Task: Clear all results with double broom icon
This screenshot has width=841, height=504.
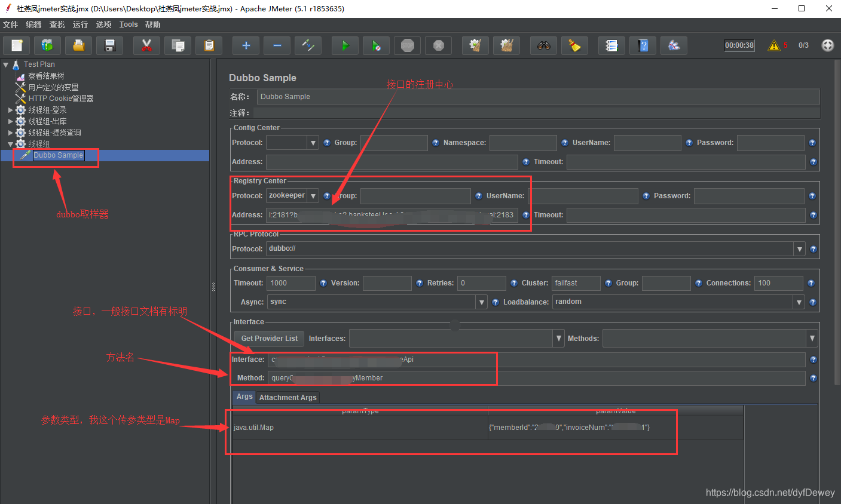Action: click(x=507, y=45)
